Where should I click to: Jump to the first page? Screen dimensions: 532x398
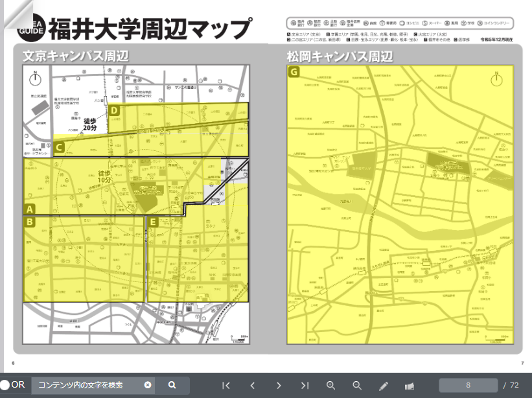[226, 386]
